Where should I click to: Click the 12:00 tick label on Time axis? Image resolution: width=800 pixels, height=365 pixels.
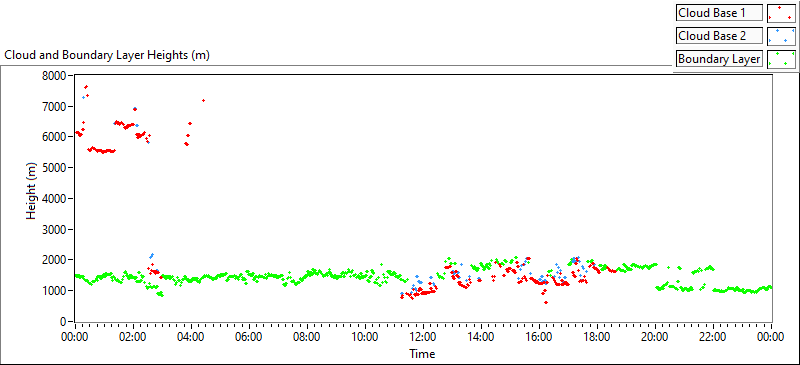(x=422, y=337)
